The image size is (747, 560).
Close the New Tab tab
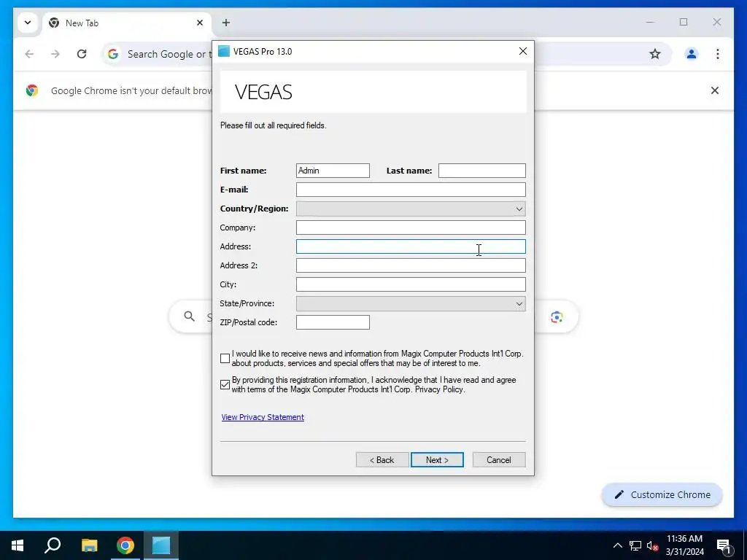pos(200,23)
